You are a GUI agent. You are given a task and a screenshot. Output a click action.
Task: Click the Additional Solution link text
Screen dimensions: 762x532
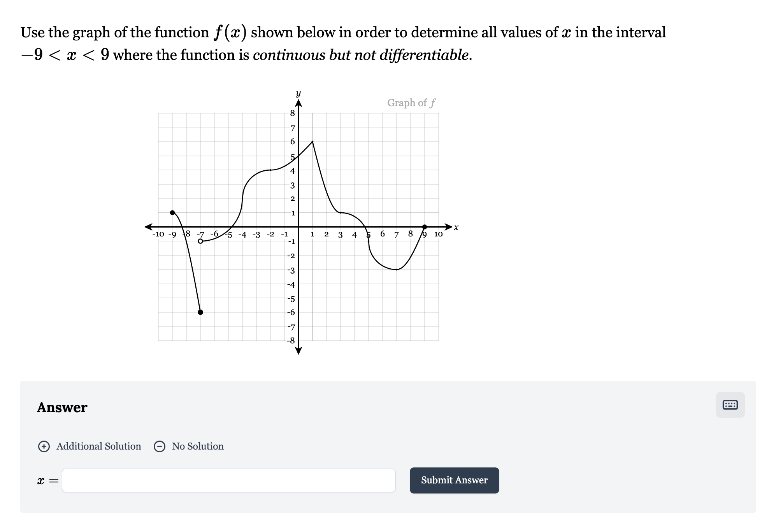coord(98,446)
